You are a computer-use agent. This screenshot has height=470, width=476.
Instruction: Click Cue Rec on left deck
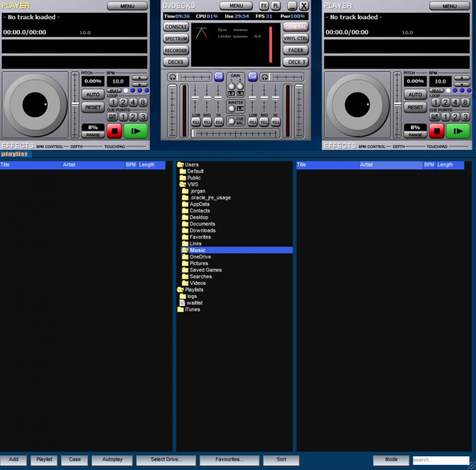[112, 117]
